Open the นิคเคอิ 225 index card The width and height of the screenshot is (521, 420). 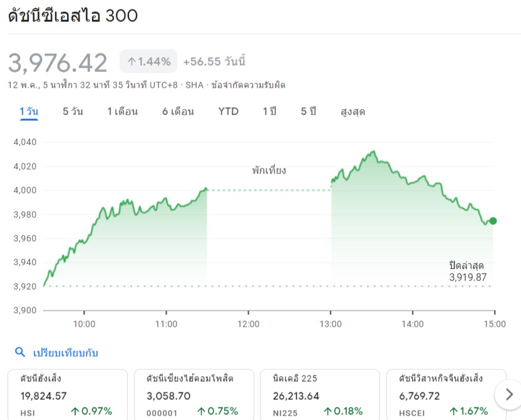[319, 394]
